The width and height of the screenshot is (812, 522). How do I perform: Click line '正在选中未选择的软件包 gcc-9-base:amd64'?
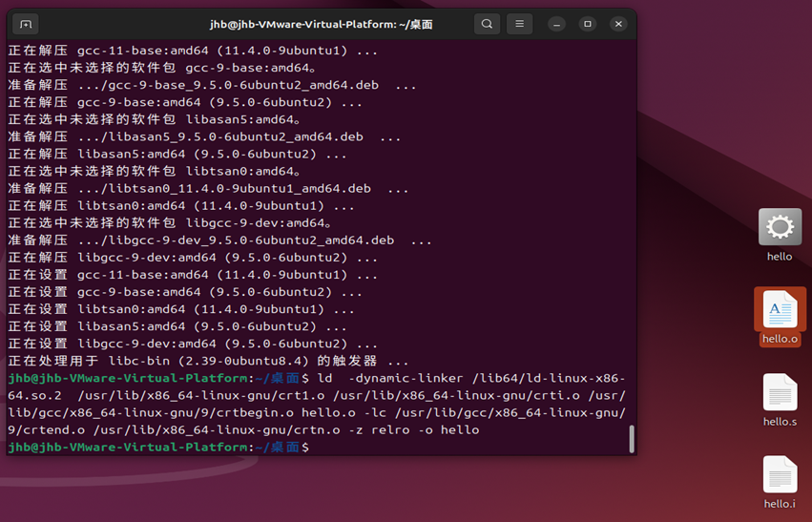pos(162,68)
